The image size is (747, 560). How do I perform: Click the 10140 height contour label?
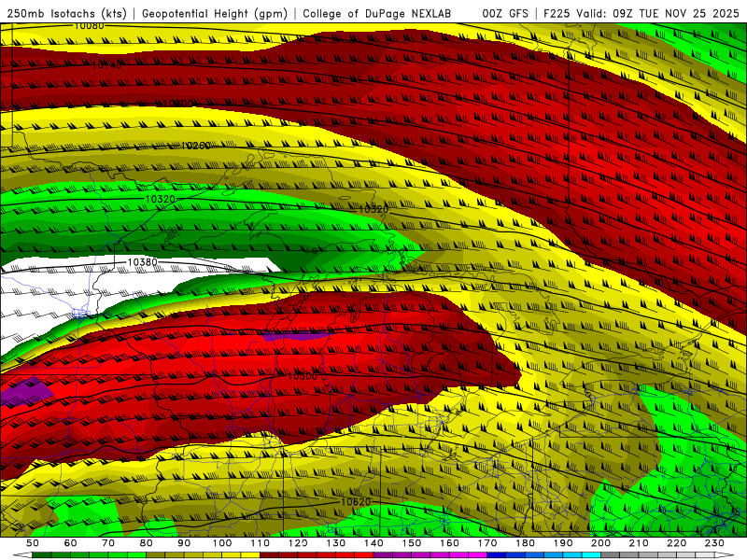pos(106,64)
